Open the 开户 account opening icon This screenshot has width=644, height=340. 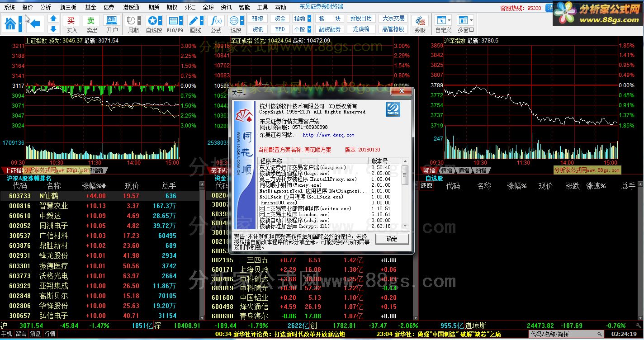coord(112,24)
